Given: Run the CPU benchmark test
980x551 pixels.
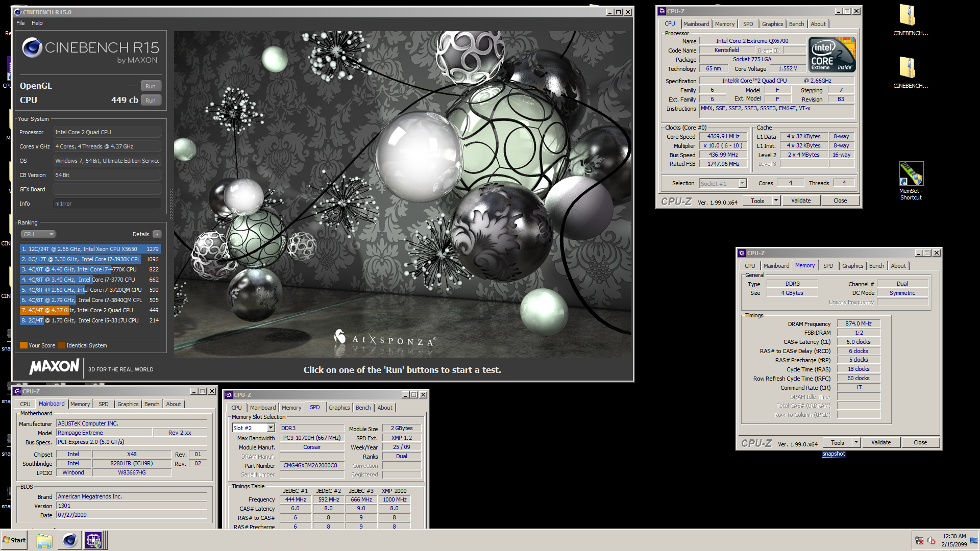Looking at the screenshot, I should pos(151,101).
